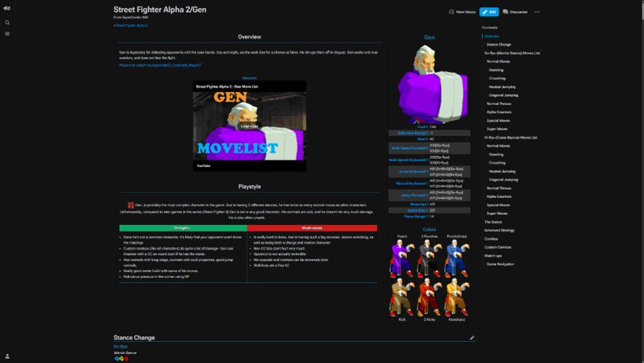Open the Discussion page

(515, 12)
